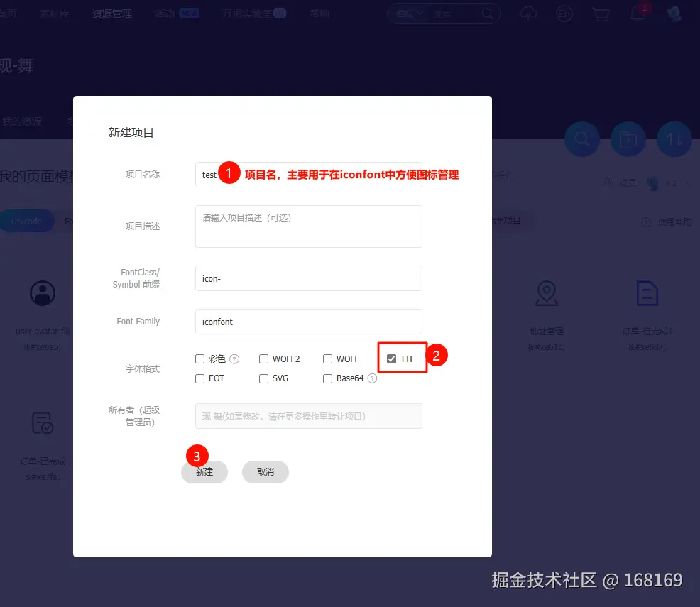Screen dimensions: 700x607
Task: Open the help icon next to 彩色
Action: [234, 359]
